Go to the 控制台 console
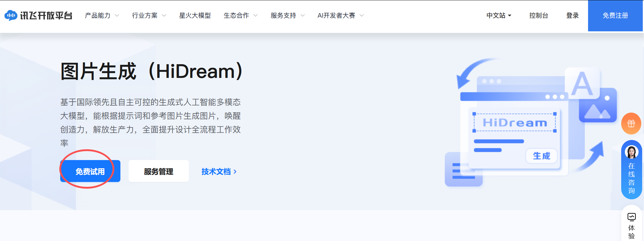This screenshot has height=241, width=644. (538, 16)
